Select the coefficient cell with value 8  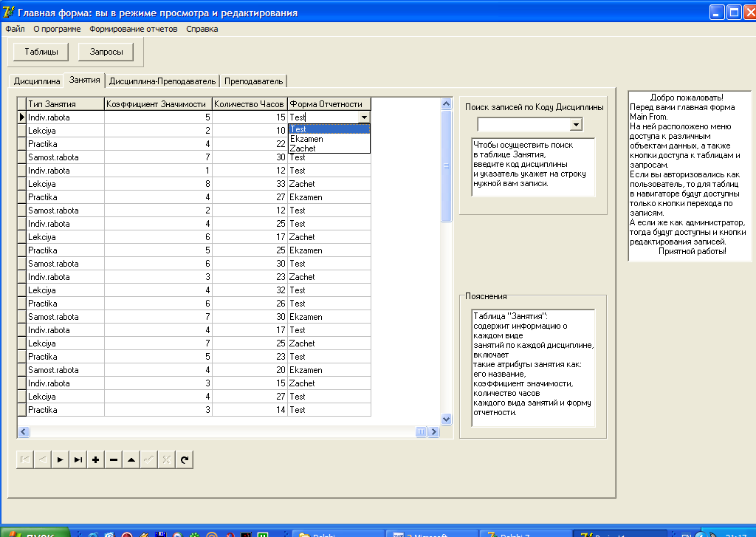(158, 184)
